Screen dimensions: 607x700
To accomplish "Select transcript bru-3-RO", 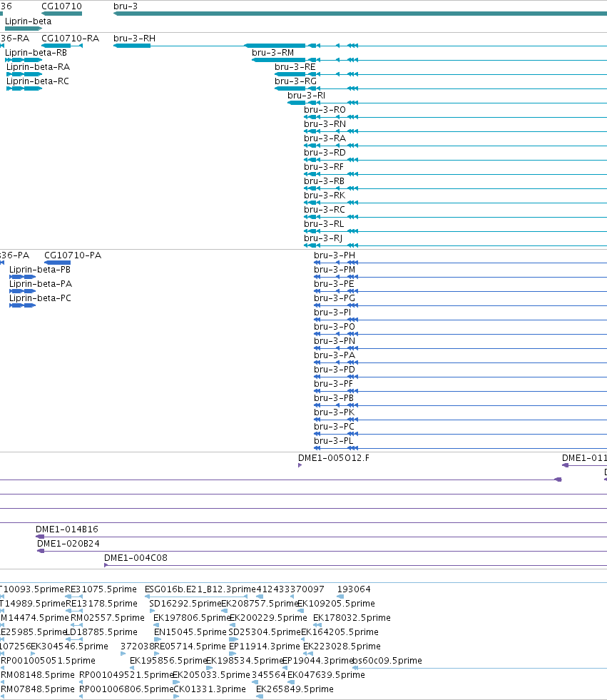I will pyautogui.click(x=325, y=110).
